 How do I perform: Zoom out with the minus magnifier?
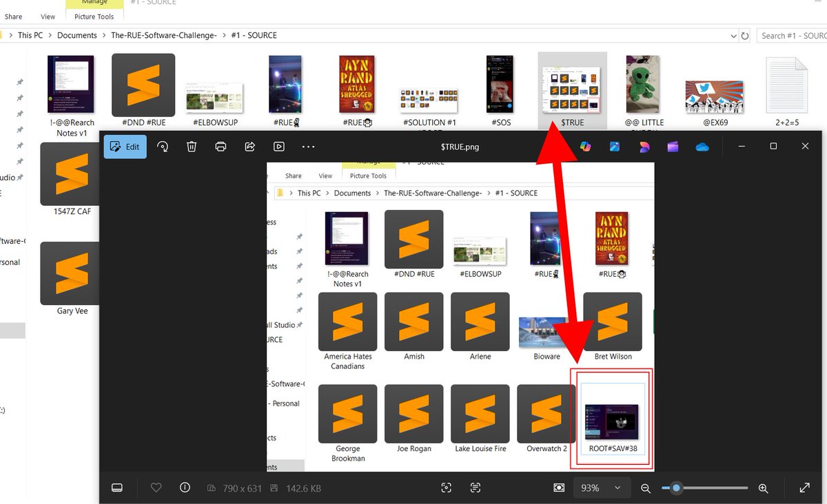646,488
